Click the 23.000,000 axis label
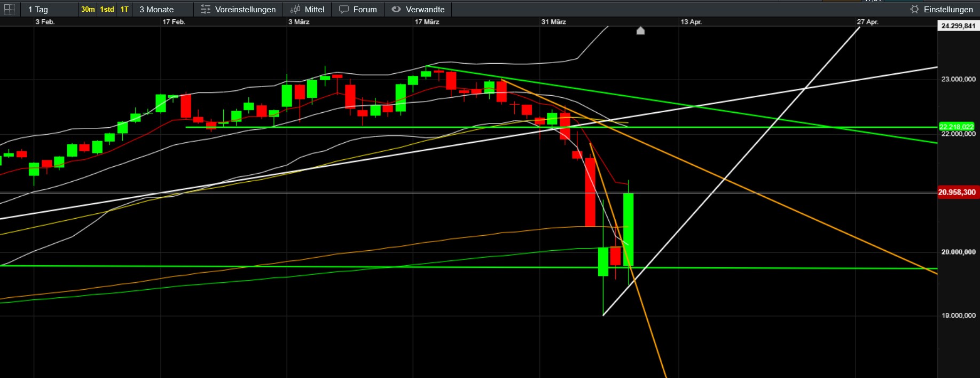 (x=958, y=79)
